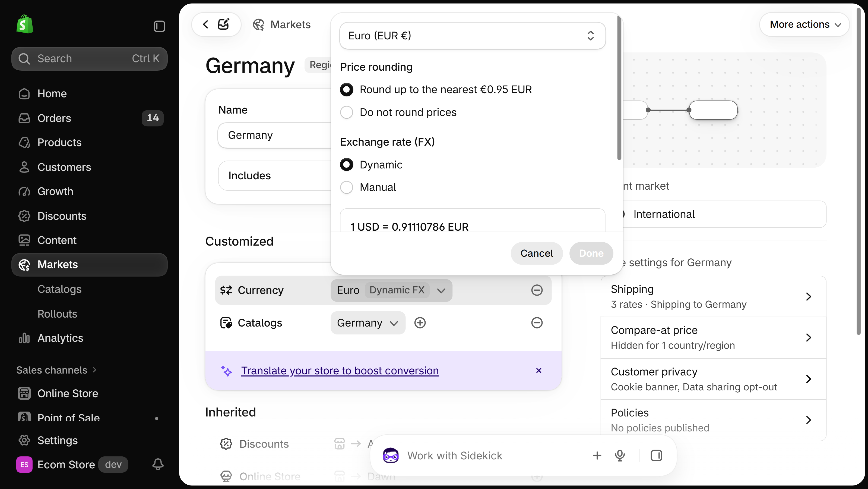This screenshot has width=868, height=489.
Task: Open the Euro (EUR €) currency selector
Action: pos(472,36)
